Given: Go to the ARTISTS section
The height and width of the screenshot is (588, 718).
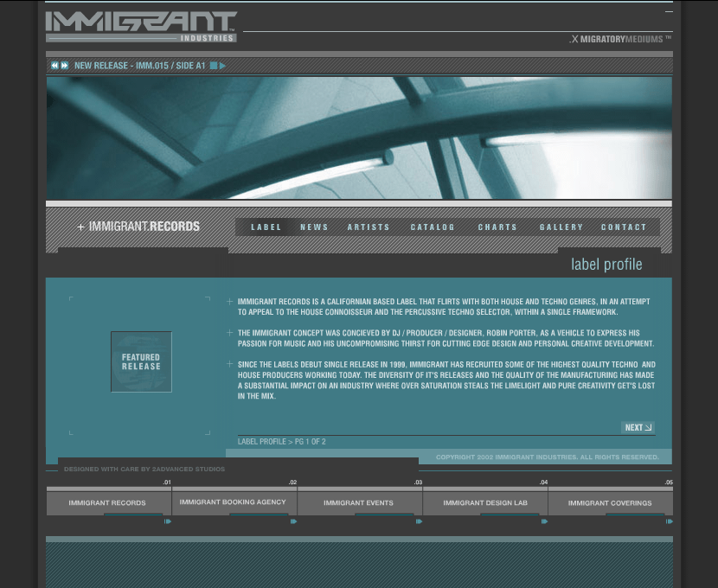Looking at the screenshot, I should [369, 227].
